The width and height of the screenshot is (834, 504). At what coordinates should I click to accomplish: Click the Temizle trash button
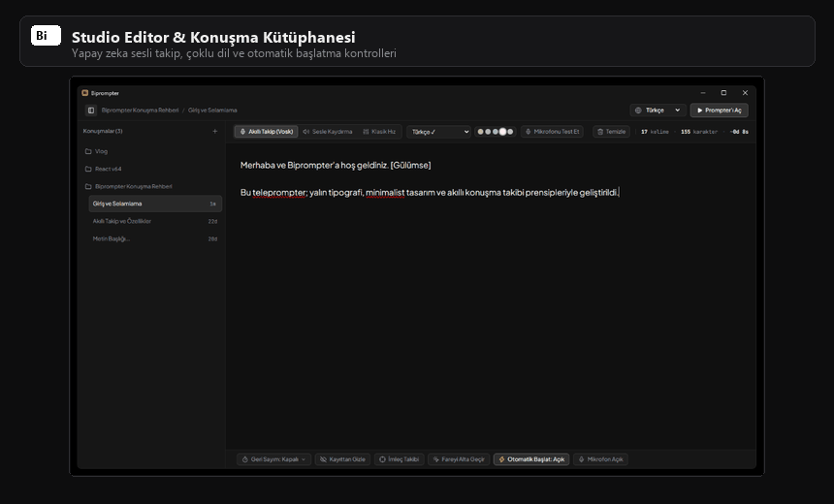[611, 131]
